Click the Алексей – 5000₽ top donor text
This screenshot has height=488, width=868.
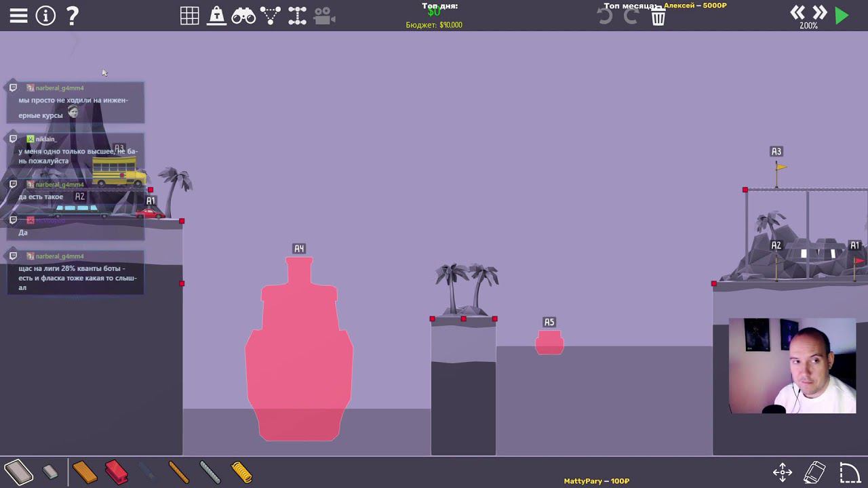point(695,5)
